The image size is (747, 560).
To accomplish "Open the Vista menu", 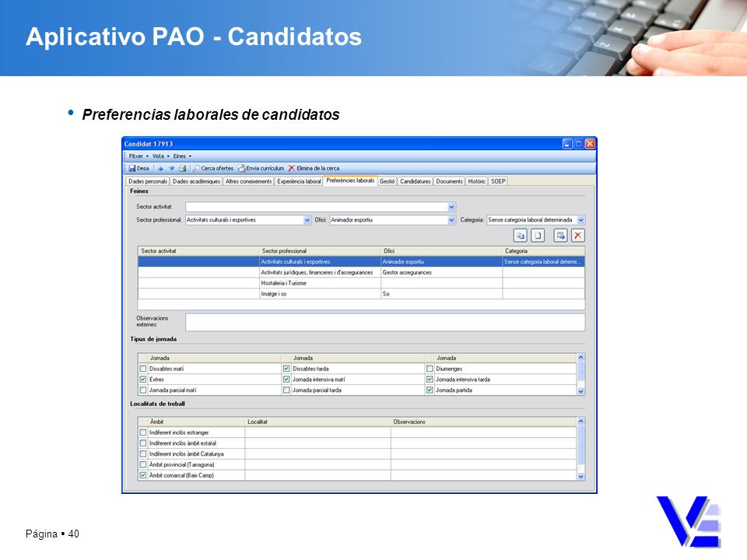I will (x=160, y=156).
